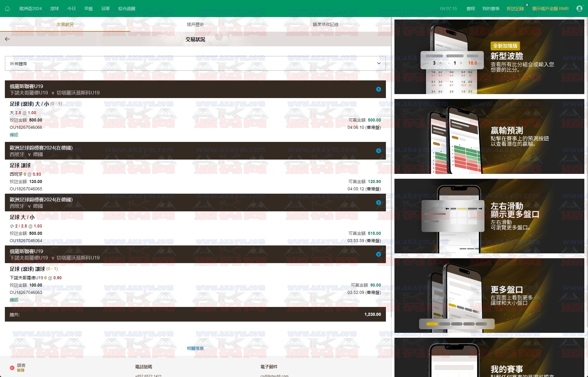Click blue icon on first 俄羅斯聯賽U19 header
This screenshot has height=377, width=588.
click(x=378, y=89)
